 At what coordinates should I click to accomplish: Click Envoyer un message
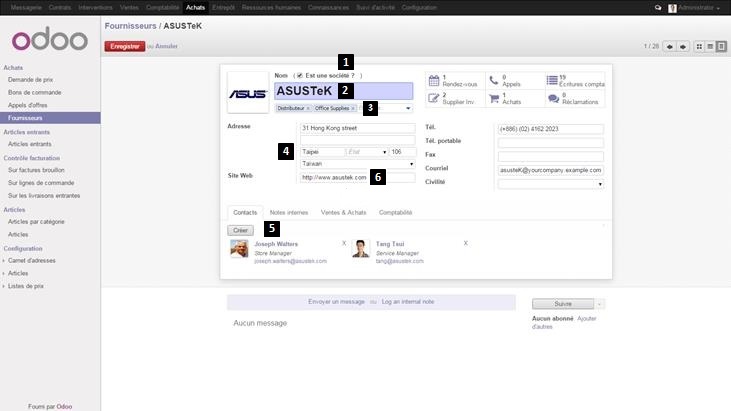click(336, 302)
